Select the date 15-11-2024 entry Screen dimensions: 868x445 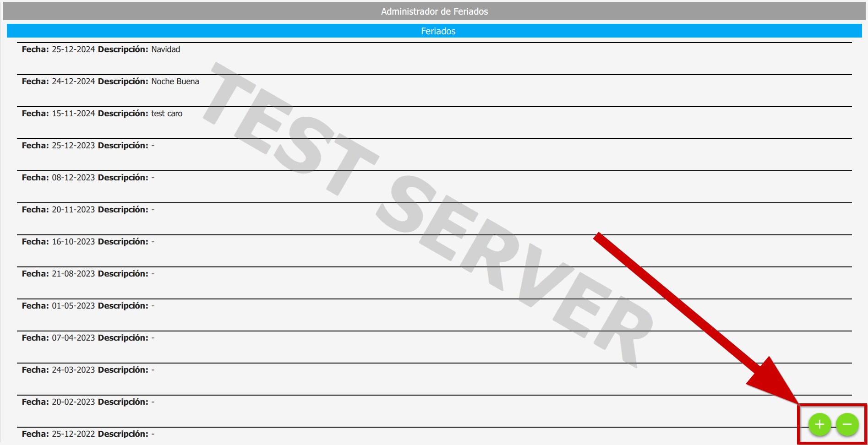[73, 114]
